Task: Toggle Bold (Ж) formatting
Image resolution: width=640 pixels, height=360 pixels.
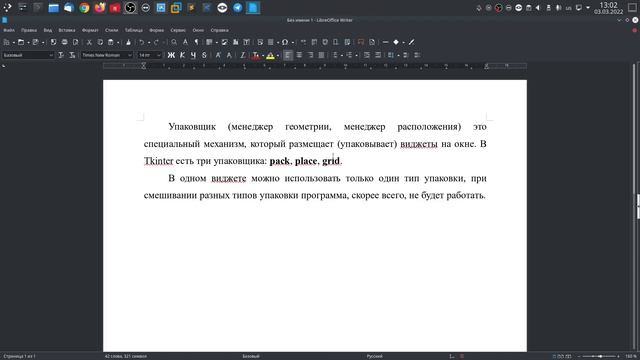Action: coord(171,55)
